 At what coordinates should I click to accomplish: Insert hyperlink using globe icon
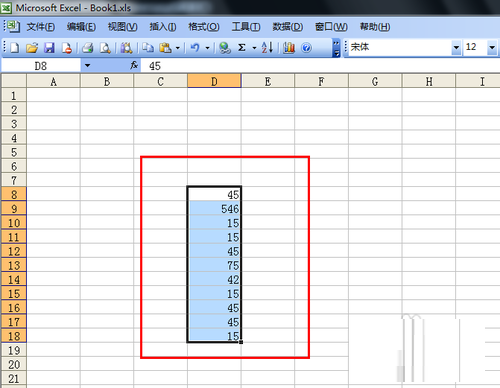225,48
